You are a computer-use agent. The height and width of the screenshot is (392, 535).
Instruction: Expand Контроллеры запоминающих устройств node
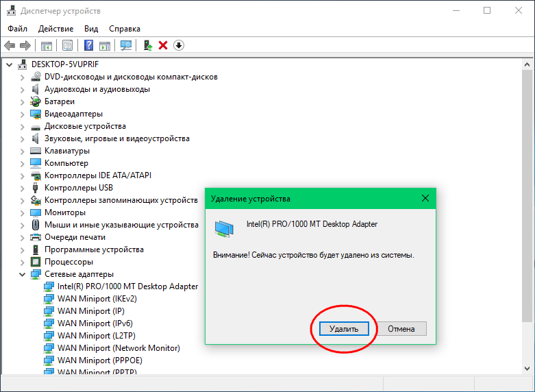point(22,200)
